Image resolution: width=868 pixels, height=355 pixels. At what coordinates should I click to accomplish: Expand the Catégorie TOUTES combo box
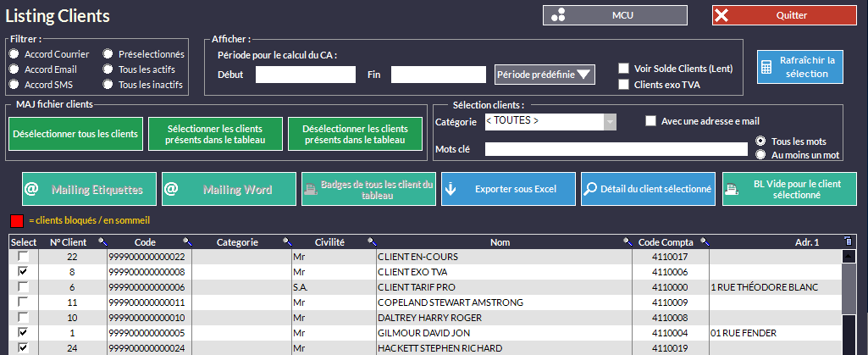[x=609, y=121]
